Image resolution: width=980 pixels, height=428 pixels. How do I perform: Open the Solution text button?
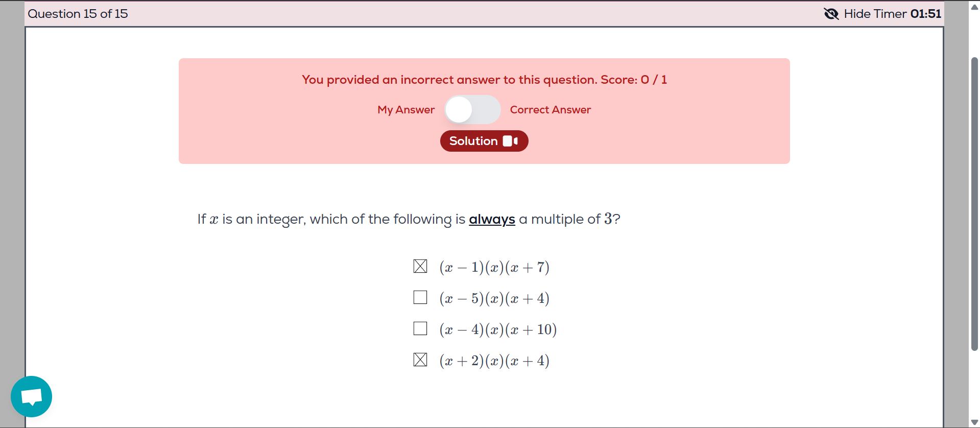(473, 141)
